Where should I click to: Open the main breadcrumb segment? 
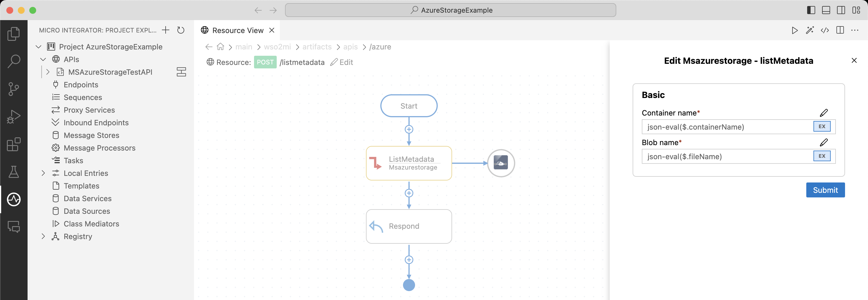[x=244, y=47]
